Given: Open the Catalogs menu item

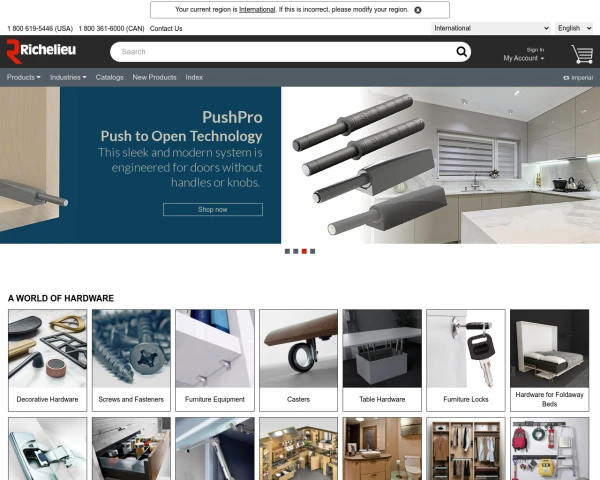Looking at the screenshot, I should [109, 77].
